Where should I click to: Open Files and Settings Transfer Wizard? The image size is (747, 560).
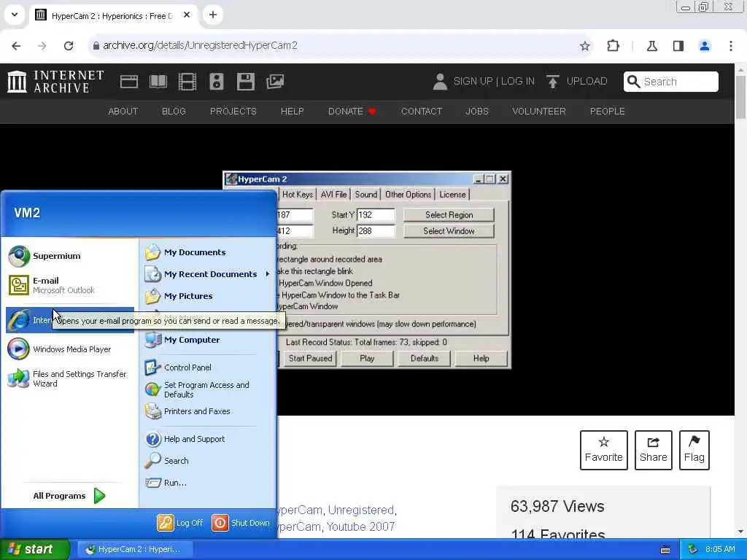[x=71, y=378]
